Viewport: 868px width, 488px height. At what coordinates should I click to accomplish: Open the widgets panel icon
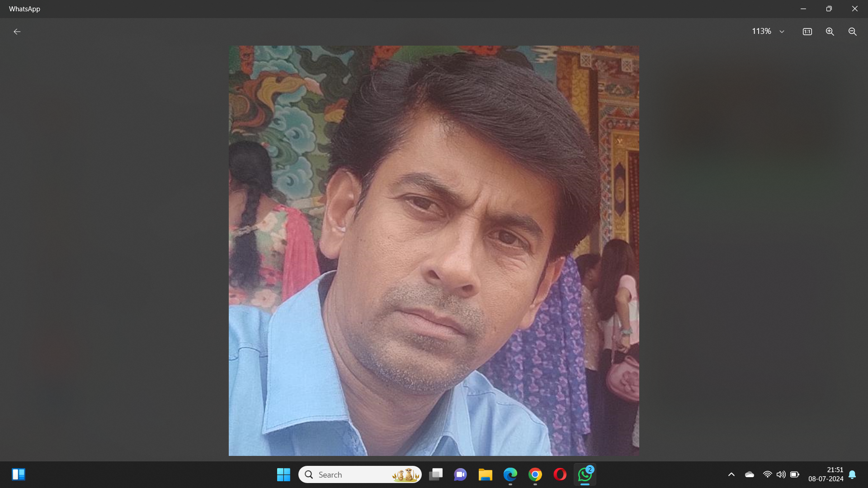[19, 474]
